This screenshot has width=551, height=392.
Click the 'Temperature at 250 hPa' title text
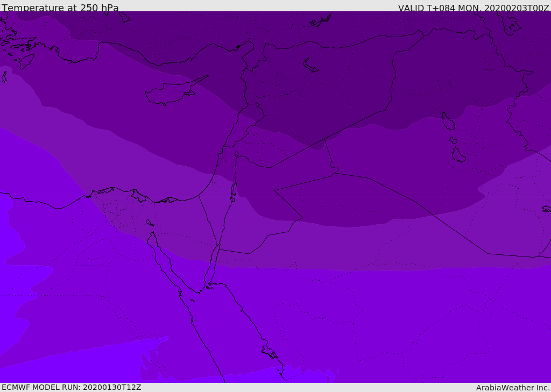(60, 8)
